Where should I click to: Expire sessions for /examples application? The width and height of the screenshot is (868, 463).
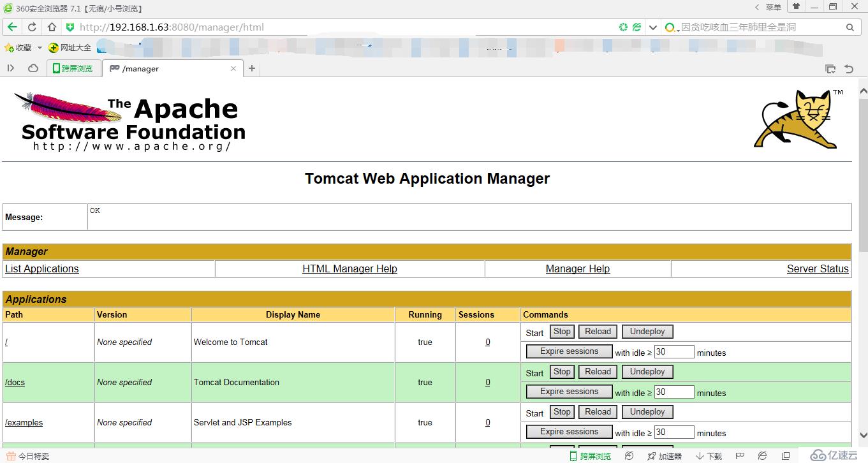click(570, 432)
